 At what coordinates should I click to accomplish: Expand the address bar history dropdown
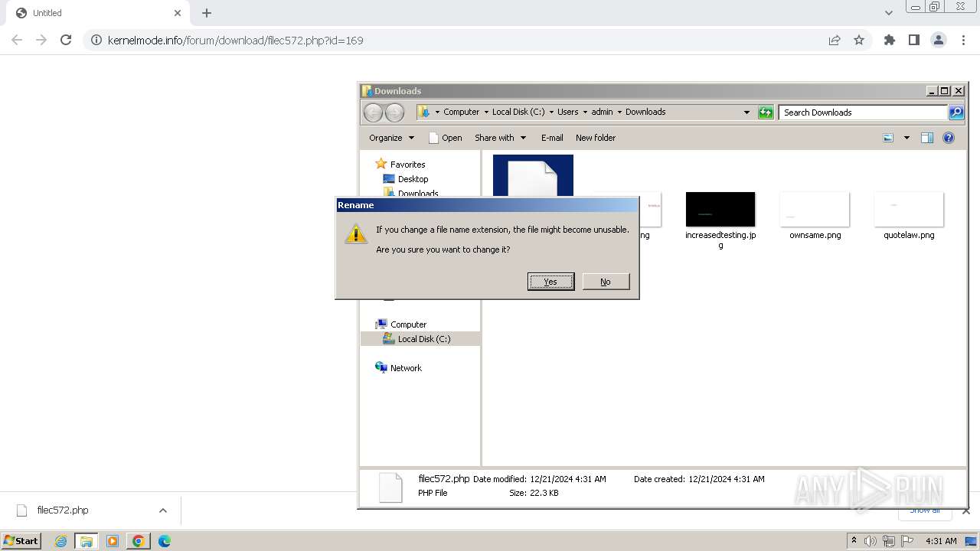[746, 112]
